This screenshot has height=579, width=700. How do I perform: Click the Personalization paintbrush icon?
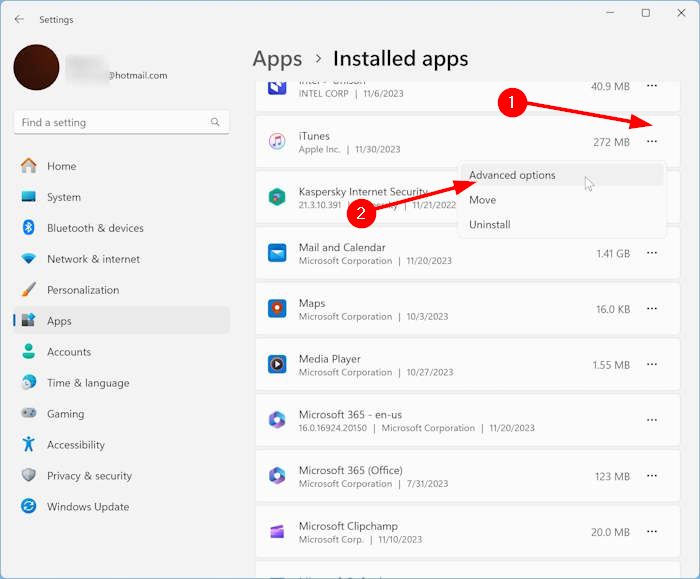[29, 290]
